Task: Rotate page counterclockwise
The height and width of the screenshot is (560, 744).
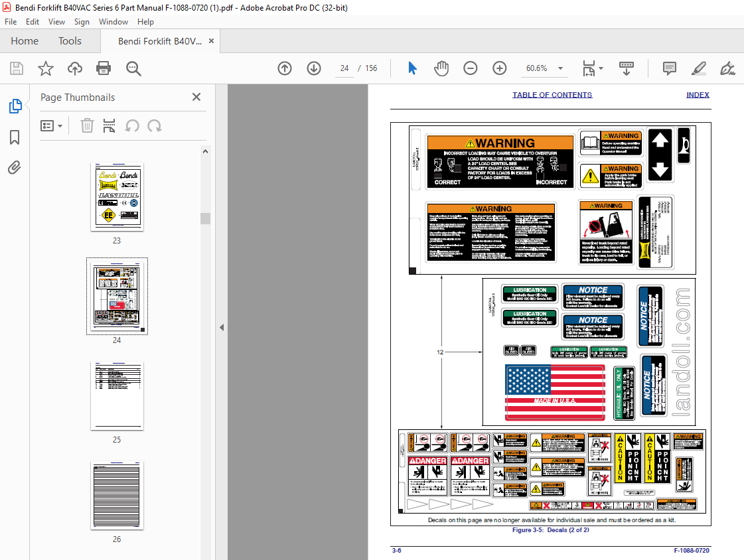Action: (x=132, y=125)
